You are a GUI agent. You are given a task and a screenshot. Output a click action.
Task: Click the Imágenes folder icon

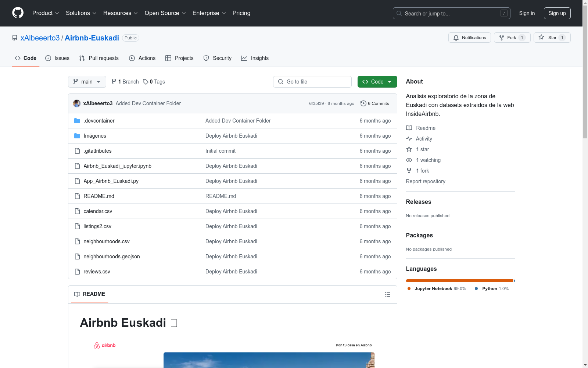[x=77, y=136]
